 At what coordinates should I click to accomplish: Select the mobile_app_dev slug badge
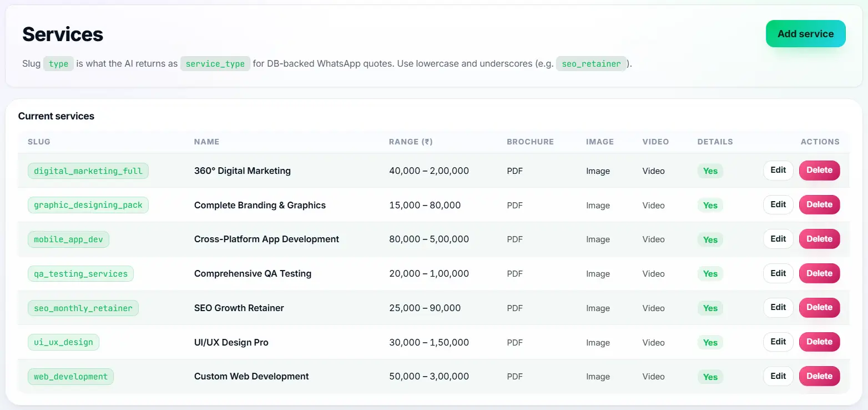tap(69, 239)
